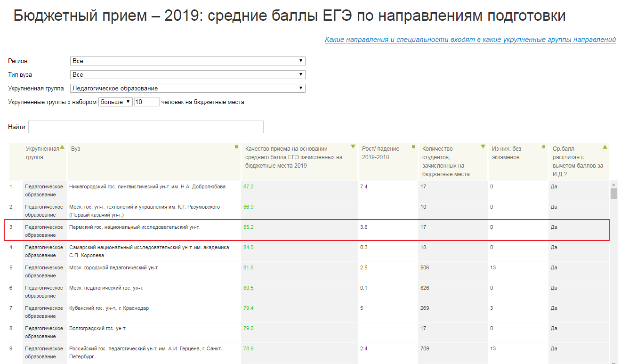Click score value 79.4
The height and width of the screenshot is (364, 621).
tap(249, 308)
